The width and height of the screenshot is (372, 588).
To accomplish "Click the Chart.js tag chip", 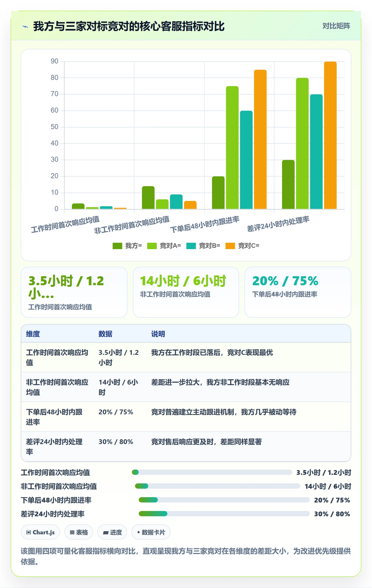I will (x=40, y=532).
